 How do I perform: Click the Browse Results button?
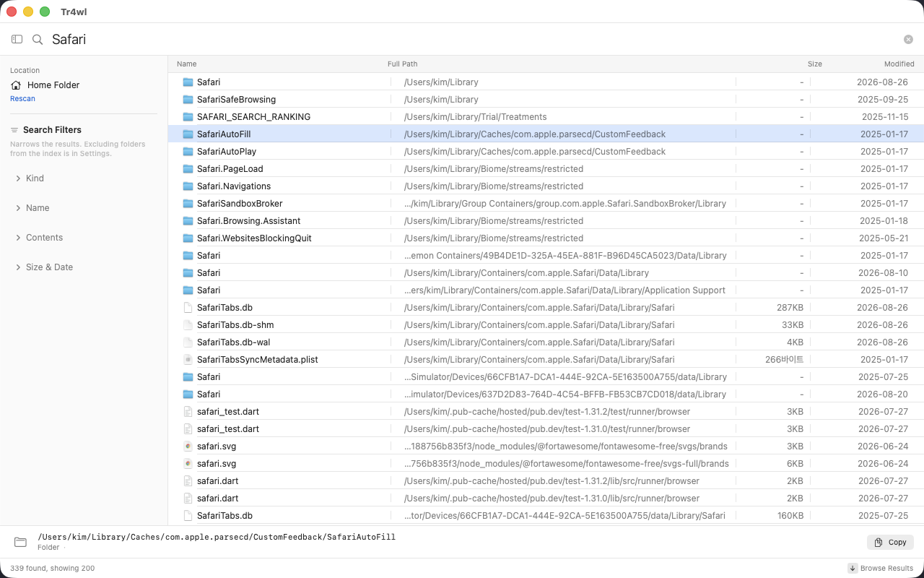(881, 568)
